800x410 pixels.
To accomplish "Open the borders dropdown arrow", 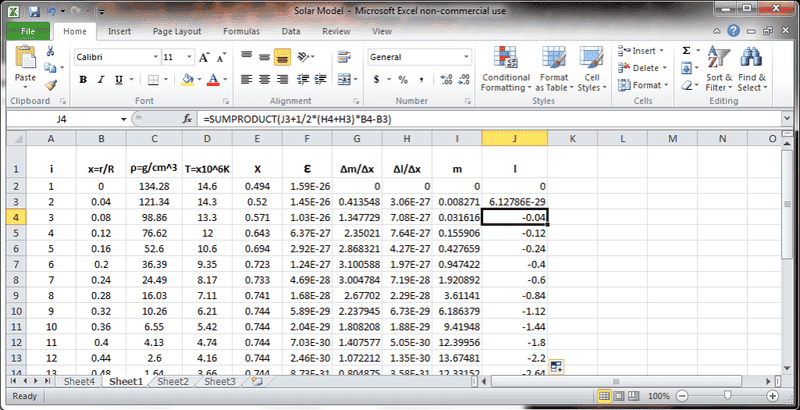I will (x=165, y=80).
